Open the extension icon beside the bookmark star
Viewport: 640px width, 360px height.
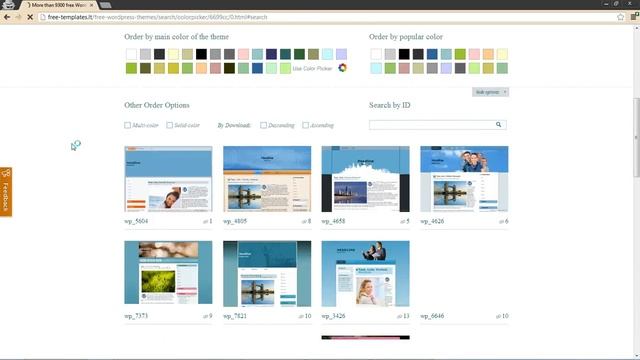pyautogui.click(x=634, y=17)
